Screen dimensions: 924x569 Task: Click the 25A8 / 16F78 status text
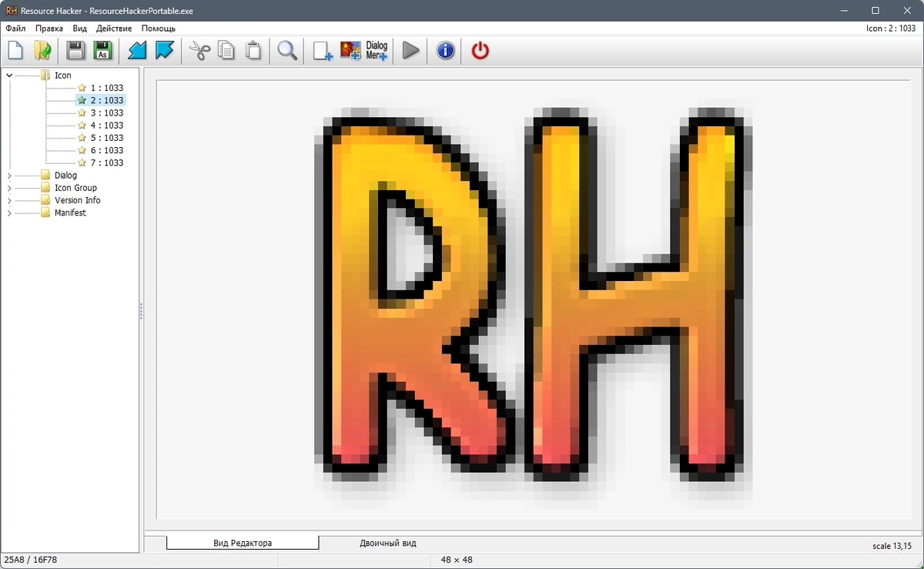(x=31, y=560)
